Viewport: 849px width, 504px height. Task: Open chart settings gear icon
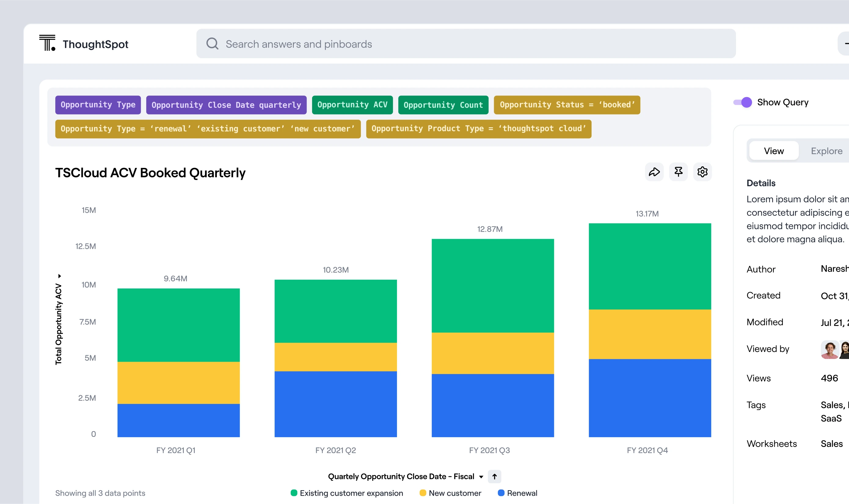[702, 172]
